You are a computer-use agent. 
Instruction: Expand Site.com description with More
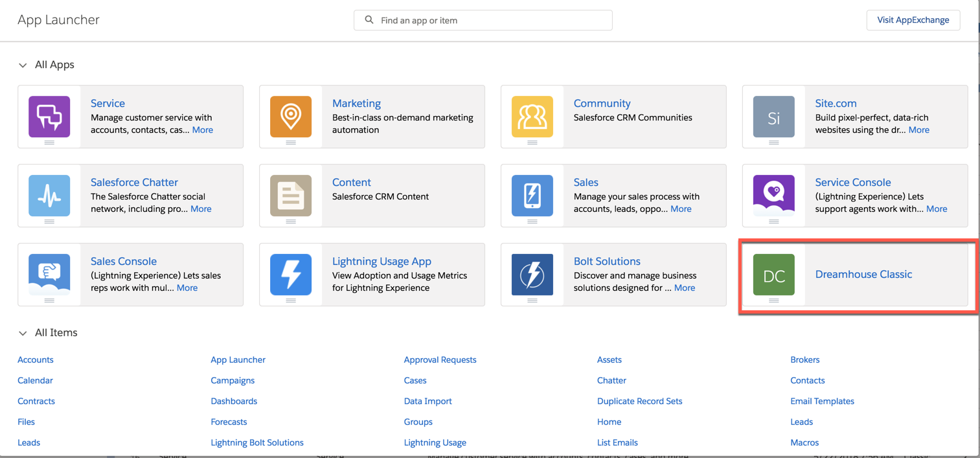(x=919, y=130)
